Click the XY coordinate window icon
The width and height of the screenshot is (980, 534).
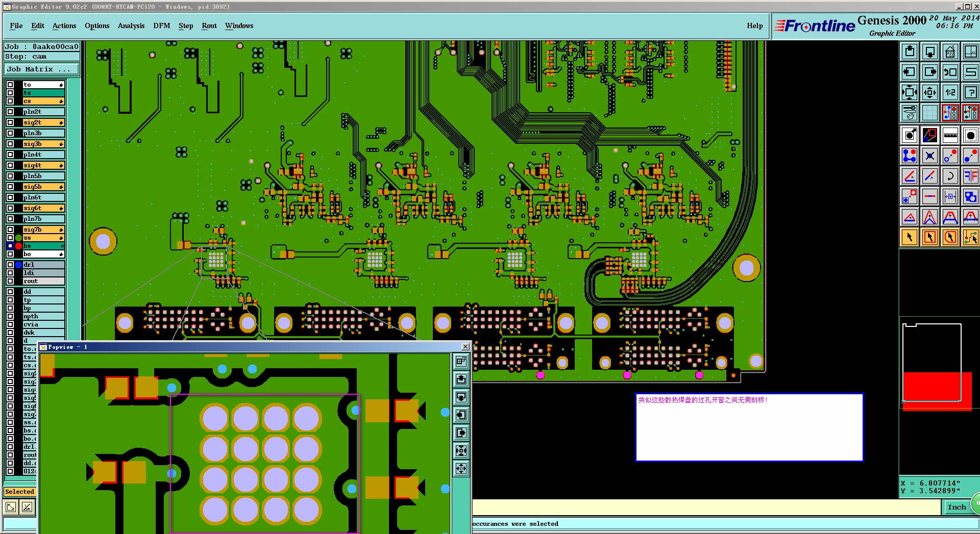point(970,52)
